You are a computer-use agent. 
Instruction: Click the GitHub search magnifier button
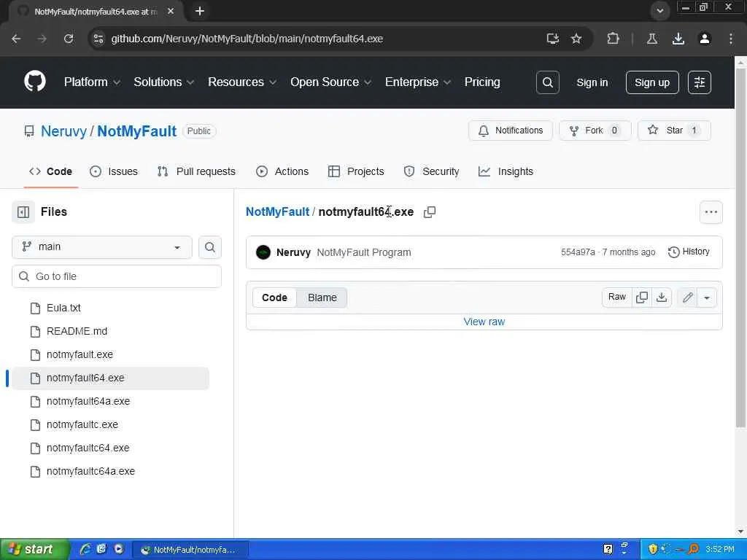click(547, 82)
